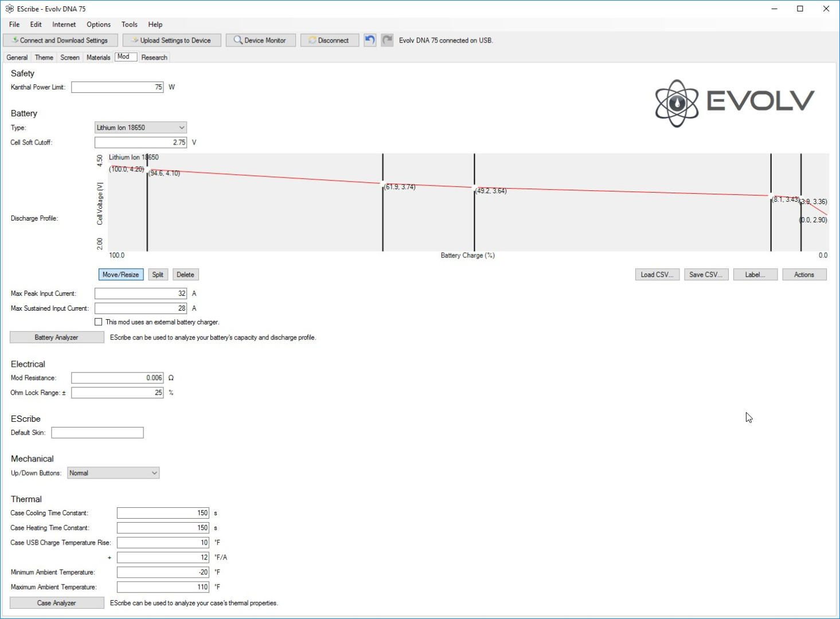Select the Mod tab
840x619 pixels.
pos(126,57)
